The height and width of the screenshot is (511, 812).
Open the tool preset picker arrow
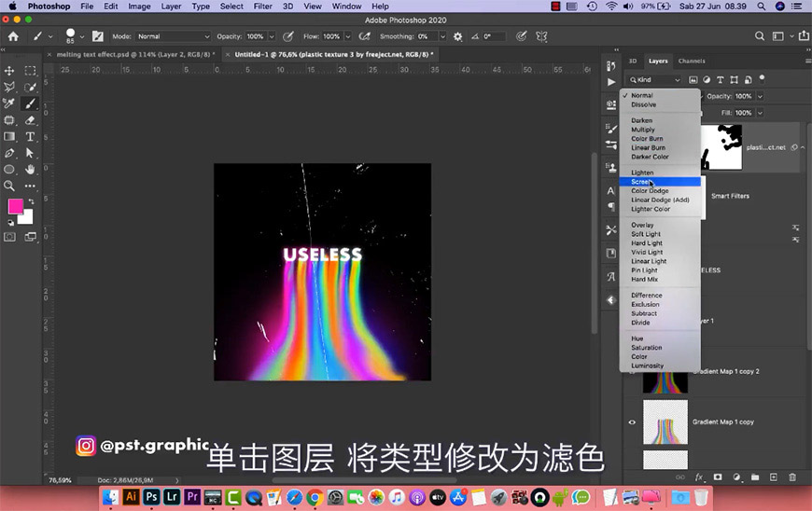click(x=50, y=36)
